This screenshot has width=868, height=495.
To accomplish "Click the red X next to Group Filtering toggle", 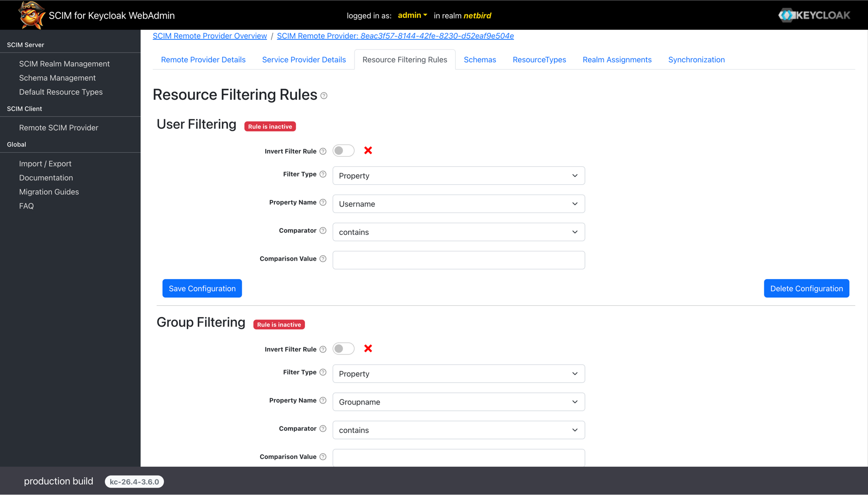I will [368, 348].
